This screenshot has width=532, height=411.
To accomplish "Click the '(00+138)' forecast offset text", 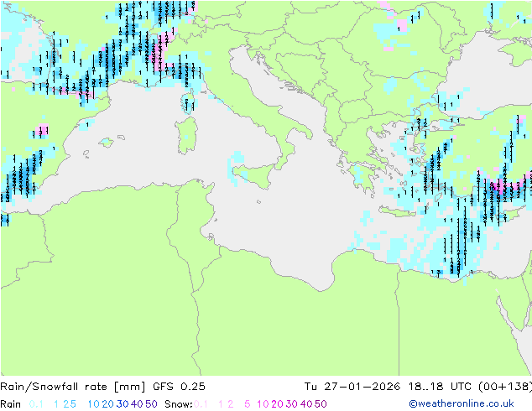I will point(505,387).
